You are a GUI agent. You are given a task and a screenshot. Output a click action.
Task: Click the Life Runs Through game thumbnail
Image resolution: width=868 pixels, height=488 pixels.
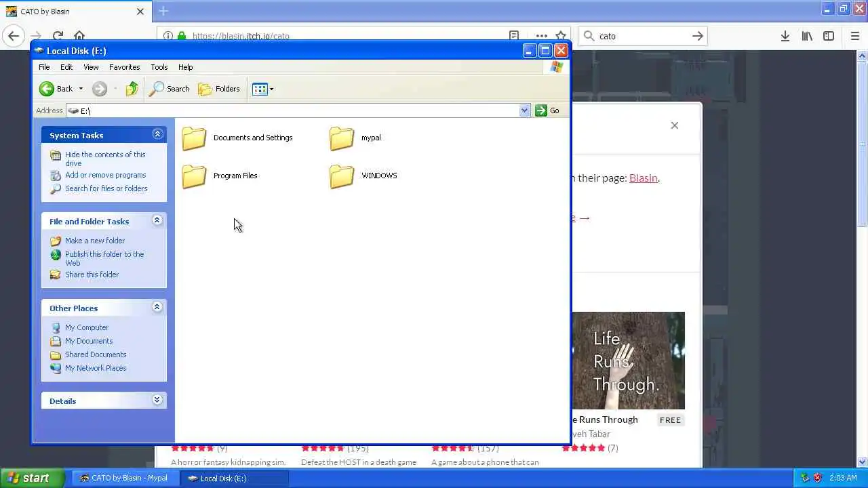tap(628, 361)
